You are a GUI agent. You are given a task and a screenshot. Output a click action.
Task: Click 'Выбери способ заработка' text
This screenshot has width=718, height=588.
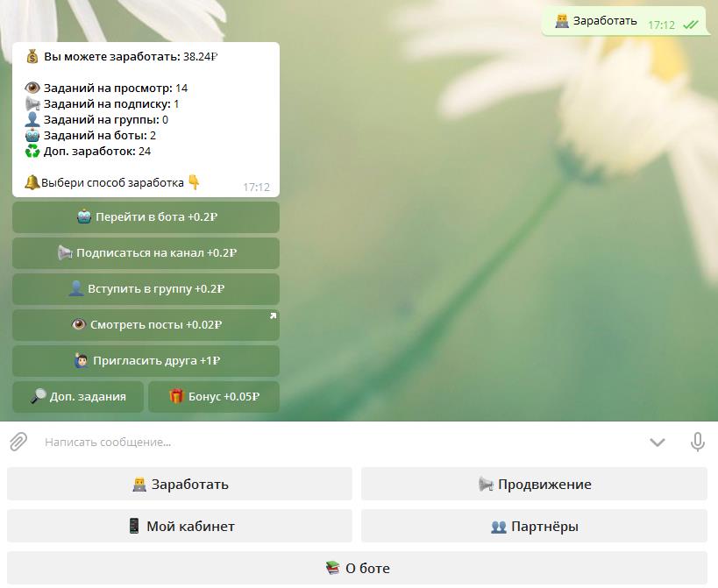pos(112,182)
